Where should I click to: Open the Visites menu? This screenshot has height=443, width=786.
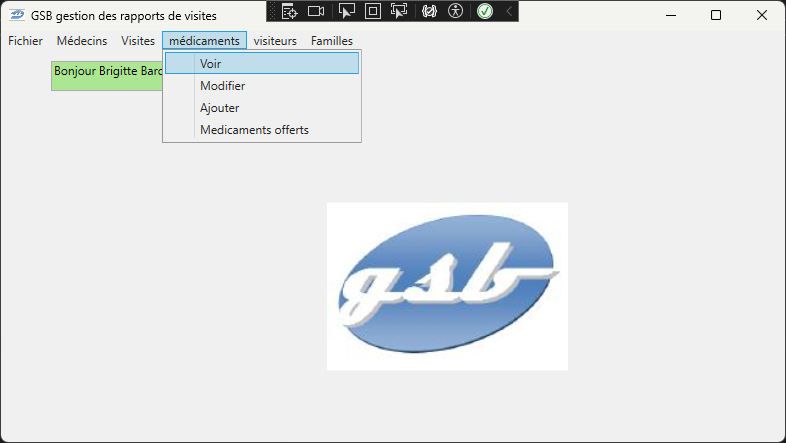138,41
